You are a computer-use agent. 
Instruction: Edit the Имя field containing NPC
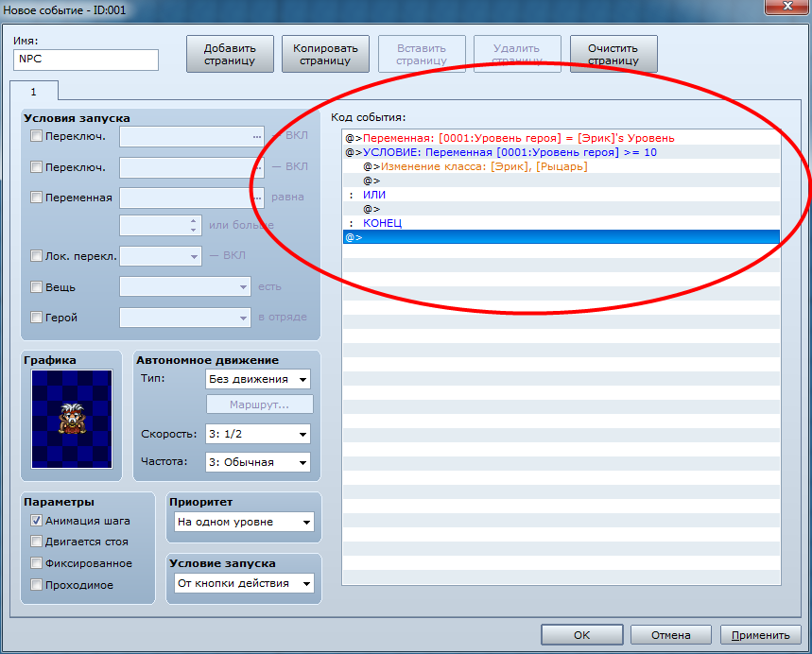point(86,60)
